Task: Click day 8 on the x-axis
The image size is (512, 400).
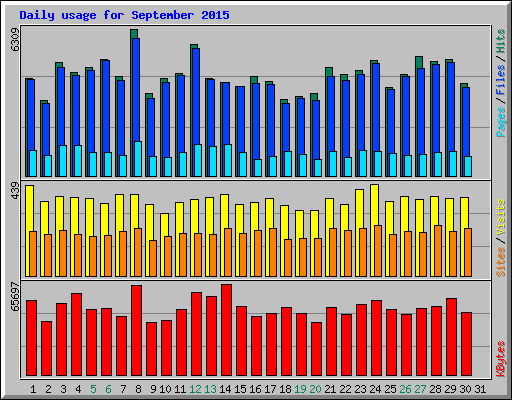Action: tap(138, 389)
